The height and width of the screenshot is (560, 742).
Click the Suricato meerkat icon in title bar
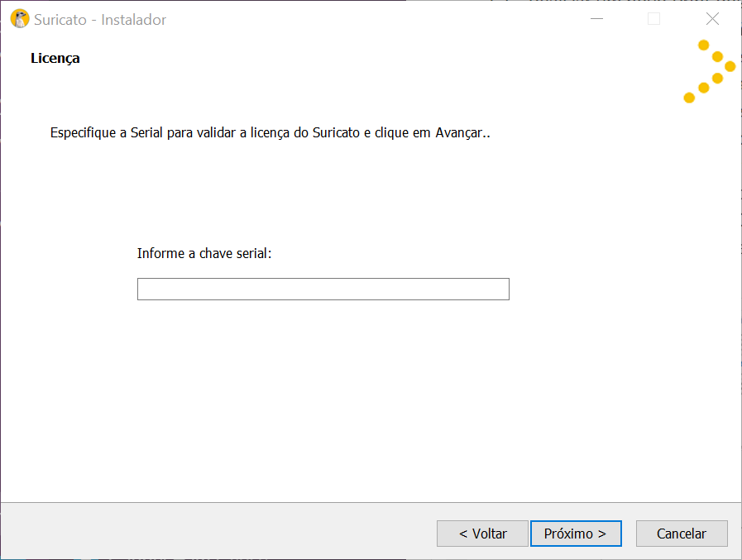[19, 19]
